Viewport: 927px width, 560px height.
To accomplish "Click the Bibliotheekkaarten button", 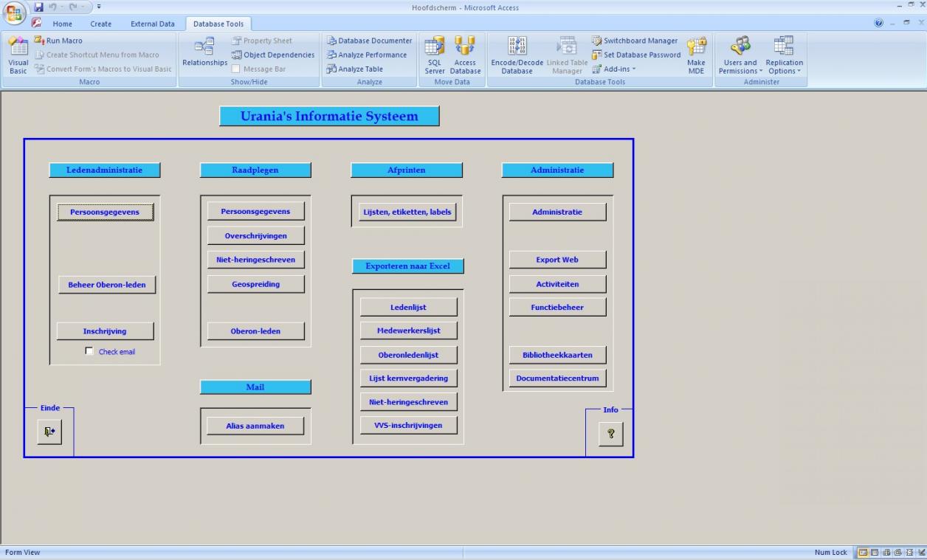I will tap(557, 355).
